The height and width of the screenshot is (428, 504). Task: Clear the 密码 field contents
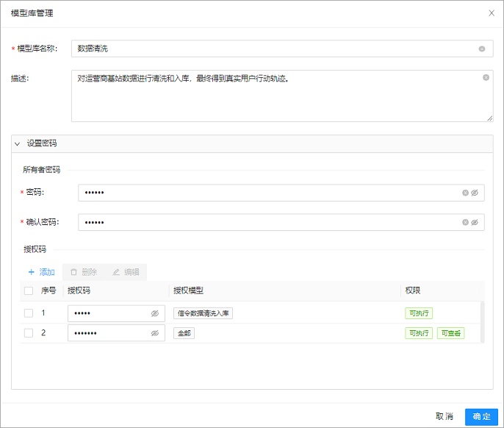point(465,193)
